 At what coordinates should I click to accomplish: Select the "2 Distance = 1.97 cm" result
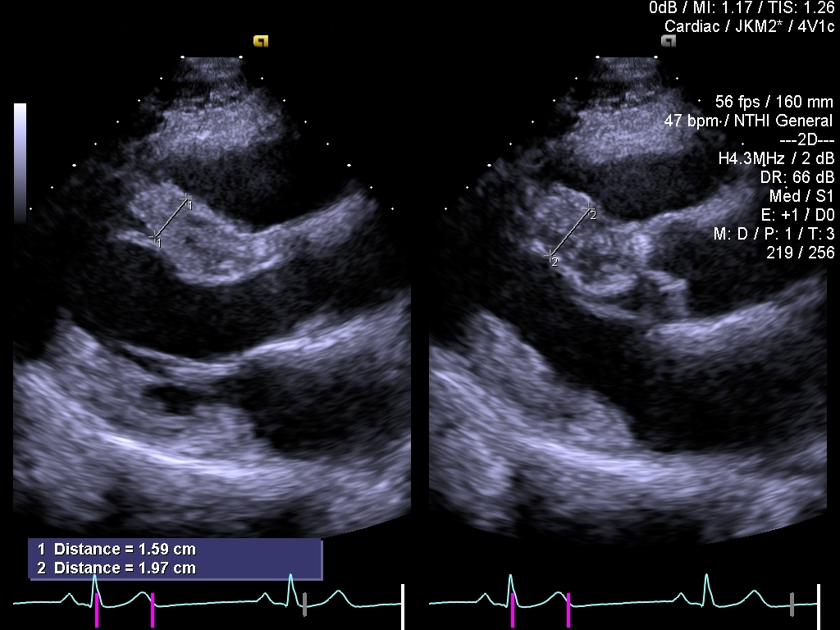(116, 568)
